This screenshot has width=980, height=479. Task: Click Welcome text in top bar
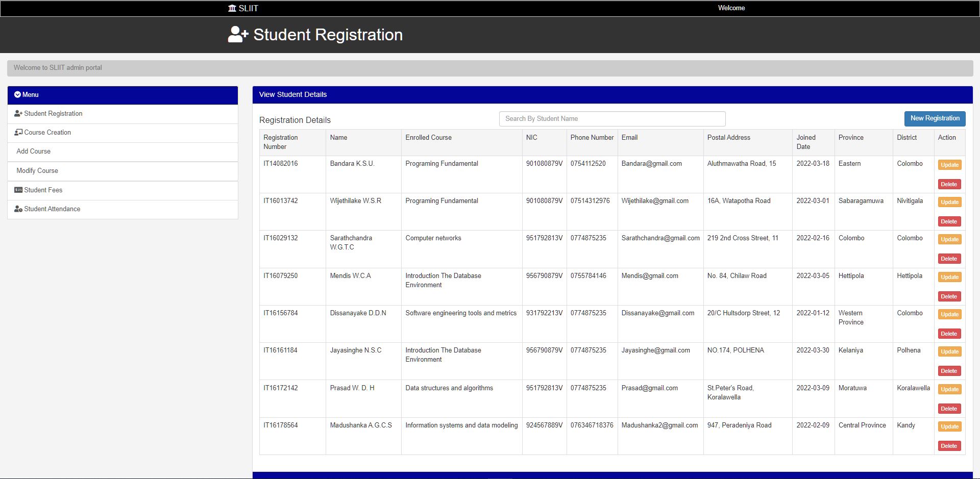click(x=731, y=8)
